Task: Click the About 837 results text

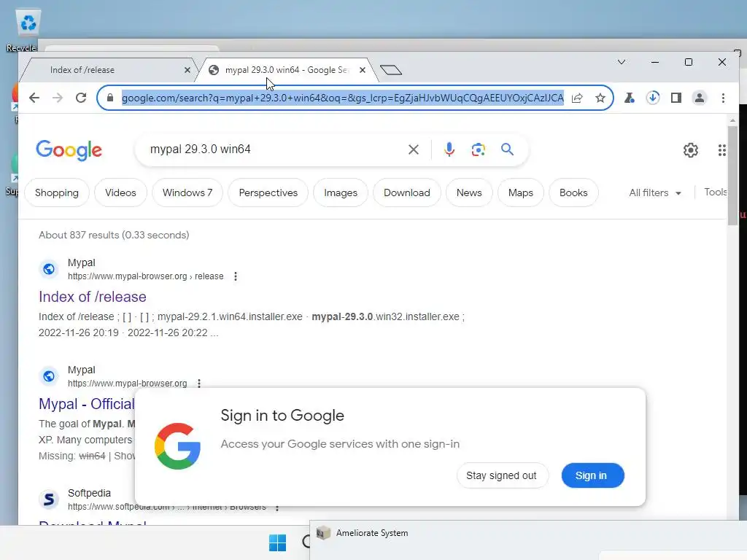Action: (x=114, y=236)
